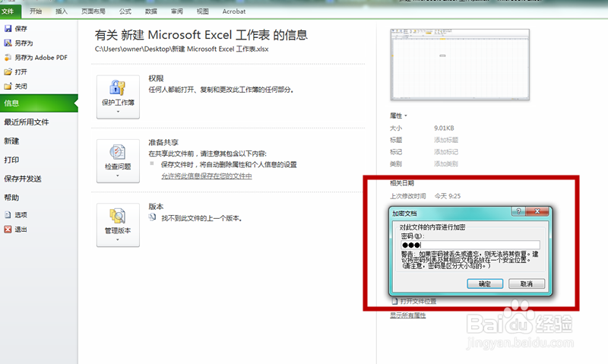Click the Open File Location page icon
The width and height of the screenshot is (608, 364).
pyautogui.click(x=394, y=301)
